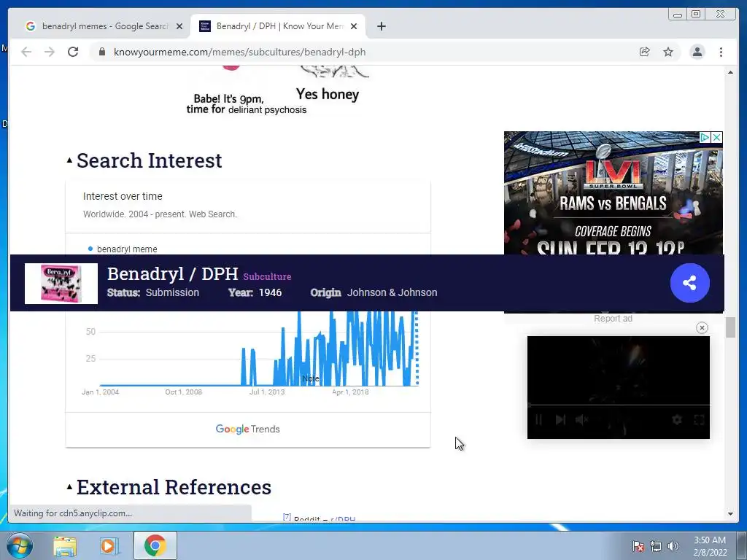
Task: Bookmark this page with the star icon
Action: [668, 52]
